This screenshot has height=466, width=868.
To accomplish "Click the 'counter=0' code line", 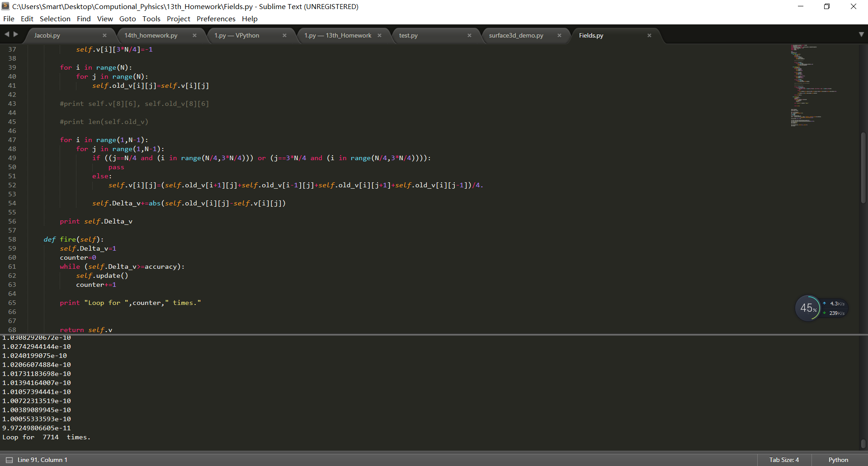I will tap(78, 257).
